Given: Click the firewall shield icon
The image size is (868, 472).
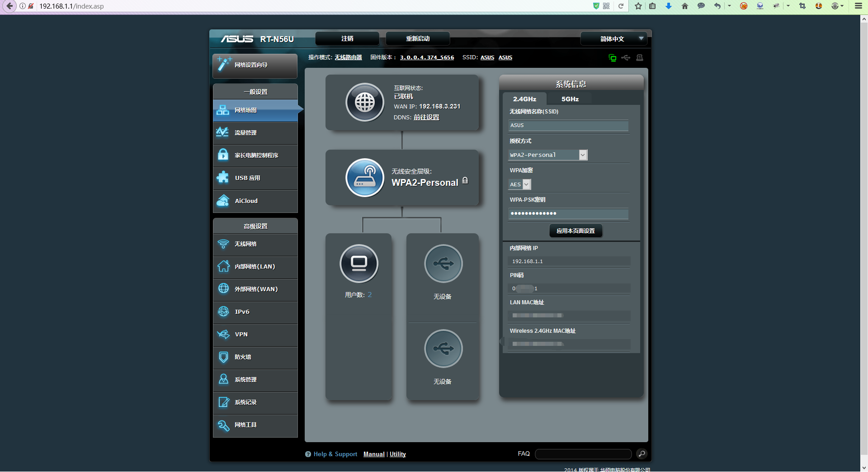Looking at the screenshot, I should (x=223, y=357).
